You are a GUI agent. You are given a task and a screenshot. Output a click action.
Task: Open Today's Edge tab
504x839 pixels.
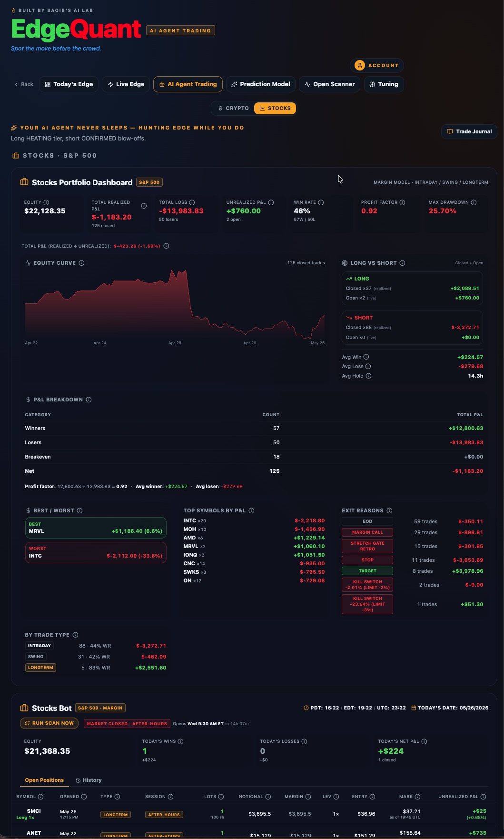(69, 84)
